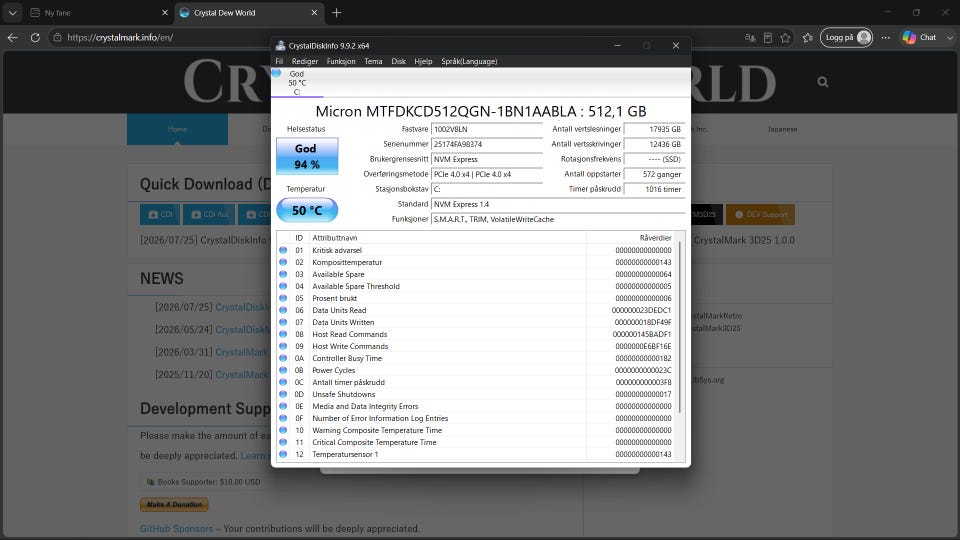The height and width of the screenshot is (540, 960).
Task: Click the CrystalDiskInfo title bar app icon
Action: point(280,45)
